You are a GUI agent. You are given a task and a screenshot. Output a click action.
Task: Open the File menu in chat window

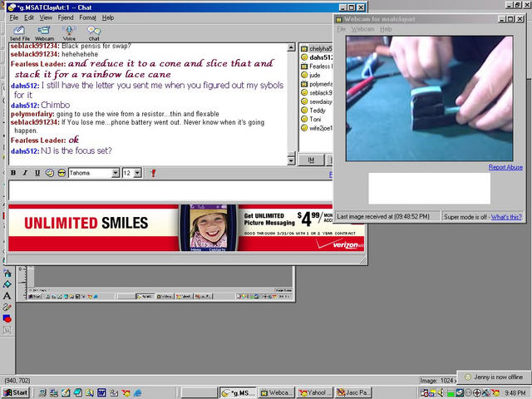tap(14, 17)
